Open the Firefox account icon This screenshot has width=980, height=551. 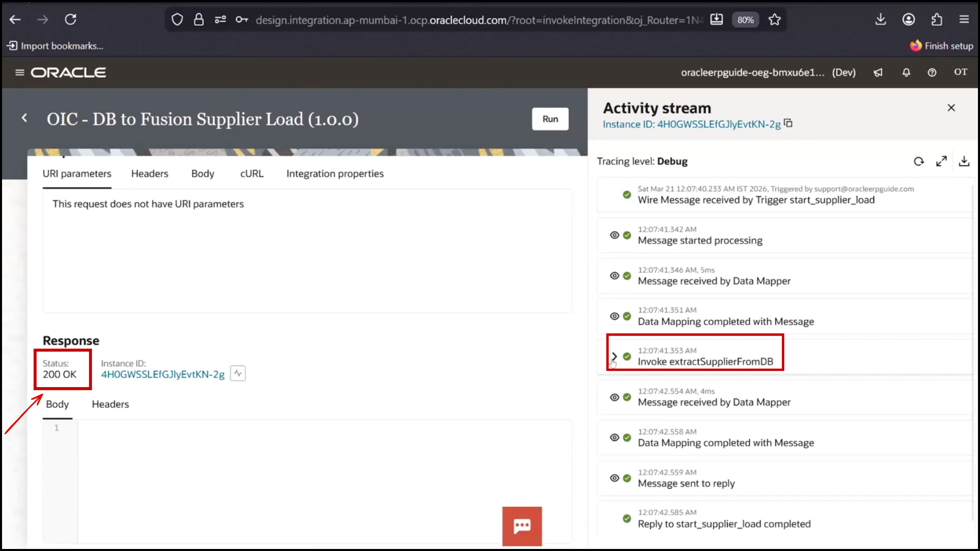point(909,19)
